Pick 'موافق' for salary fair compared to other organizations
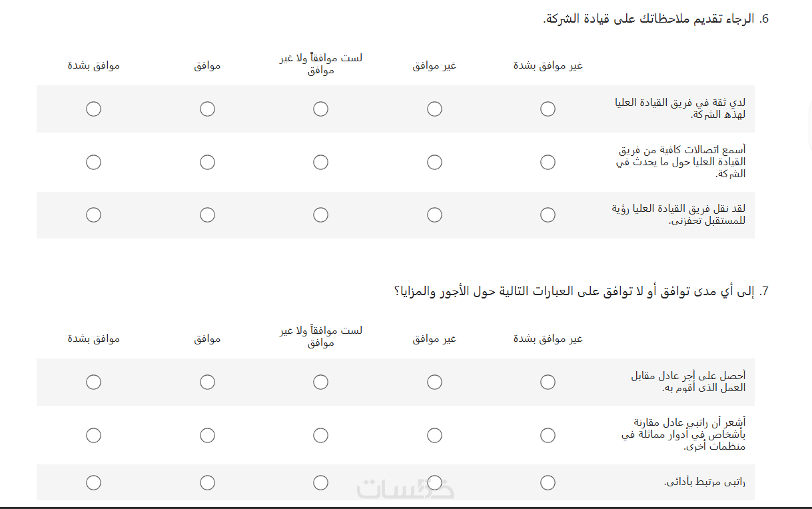The height and width of the screenshot is (509, 812). [x=207, y=435]
